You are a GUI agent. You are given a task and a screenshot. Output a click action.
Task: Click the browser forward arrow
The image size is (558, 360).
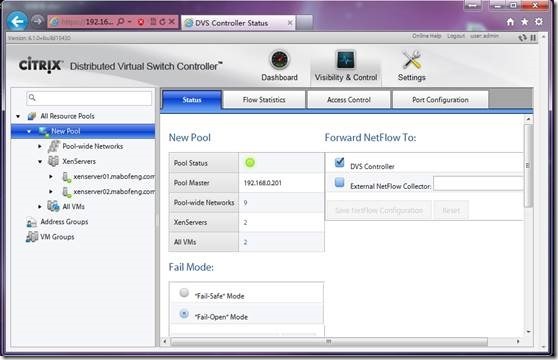[37, 21]
